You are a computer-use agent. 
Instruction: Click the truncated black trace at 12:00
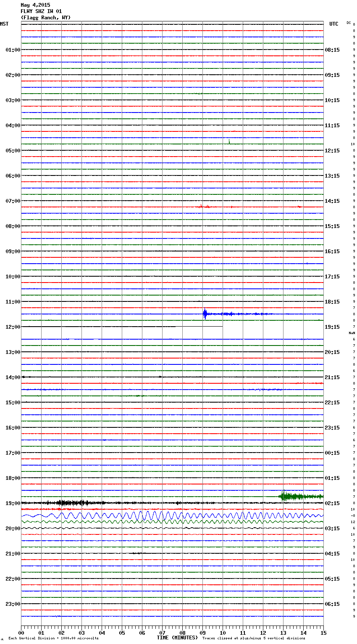tap(122, 327)
